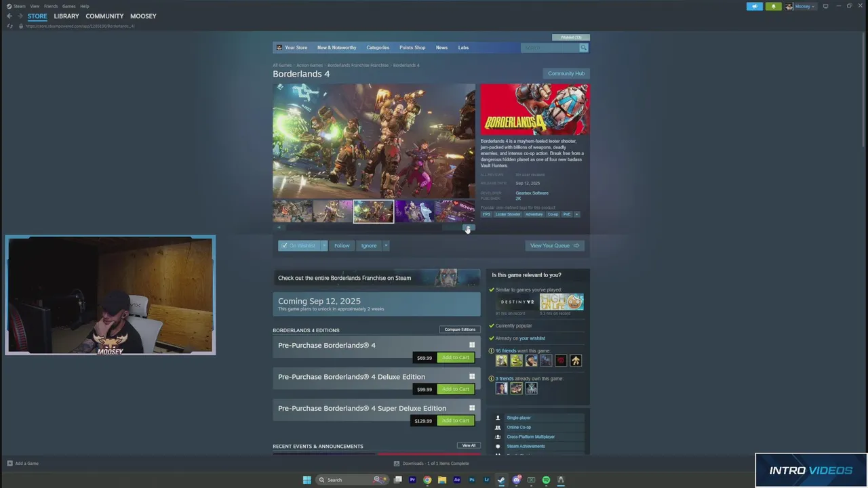Open the Chrome taskbar icon
This screenshot has width=868, height=488.
(x=427, y=480)
